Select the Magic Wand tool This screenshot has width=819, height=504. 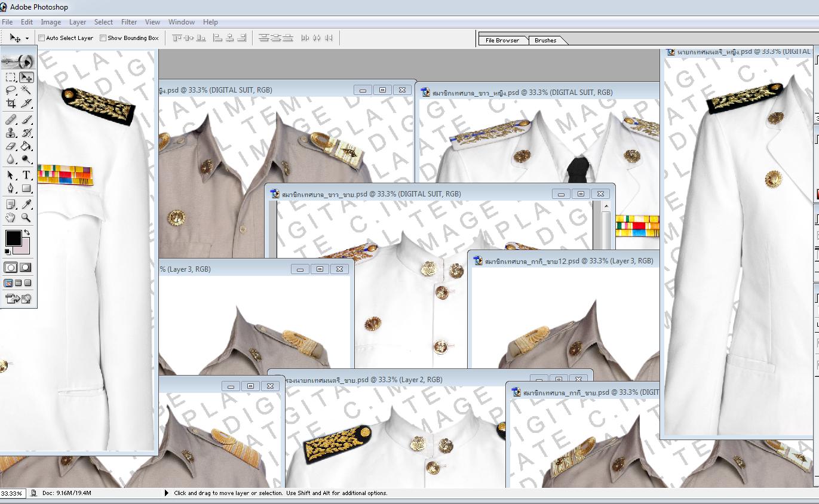(26, 90)
